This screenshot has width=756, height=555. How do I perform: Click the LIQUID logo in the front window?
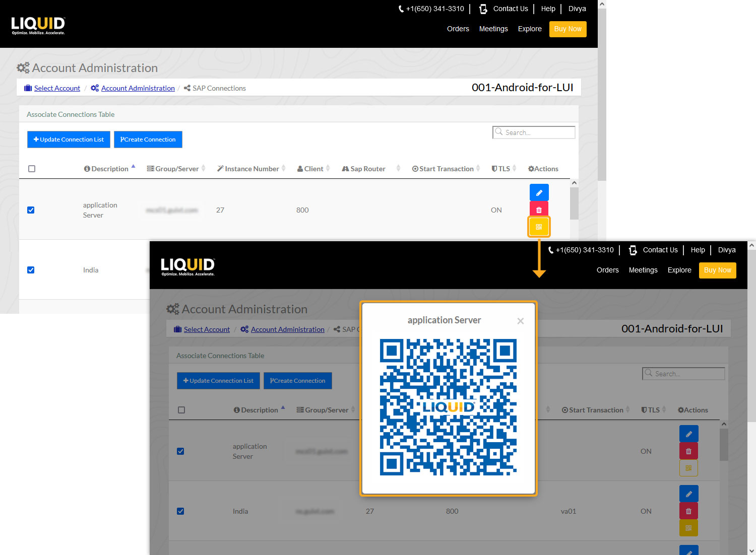coord(188,266)
